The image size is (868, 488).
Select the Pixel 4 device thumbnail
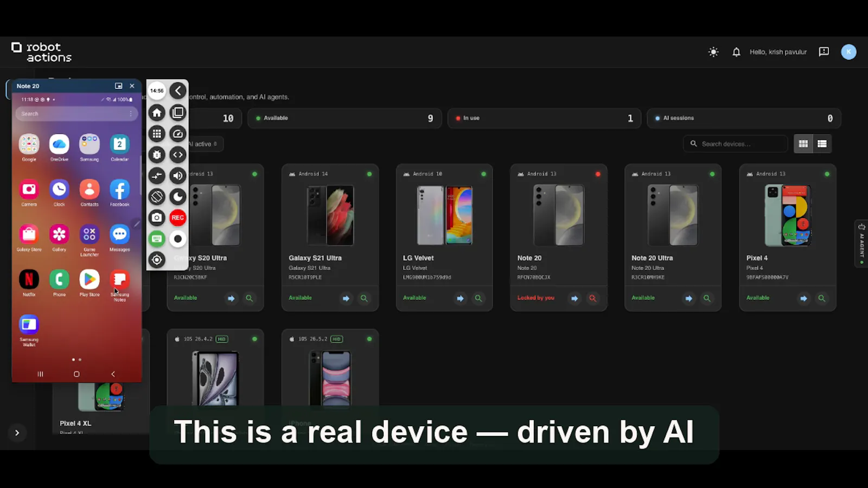pos(788,215)
